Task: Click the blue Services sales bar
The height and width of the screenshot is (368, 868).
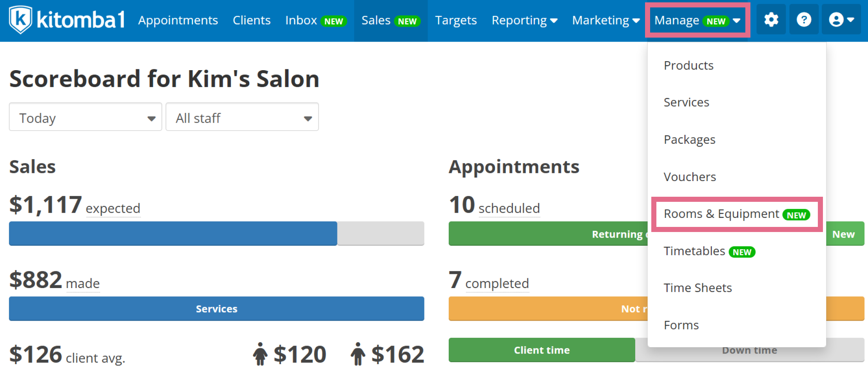Action: pyautogui.click(x=216, y=309)
